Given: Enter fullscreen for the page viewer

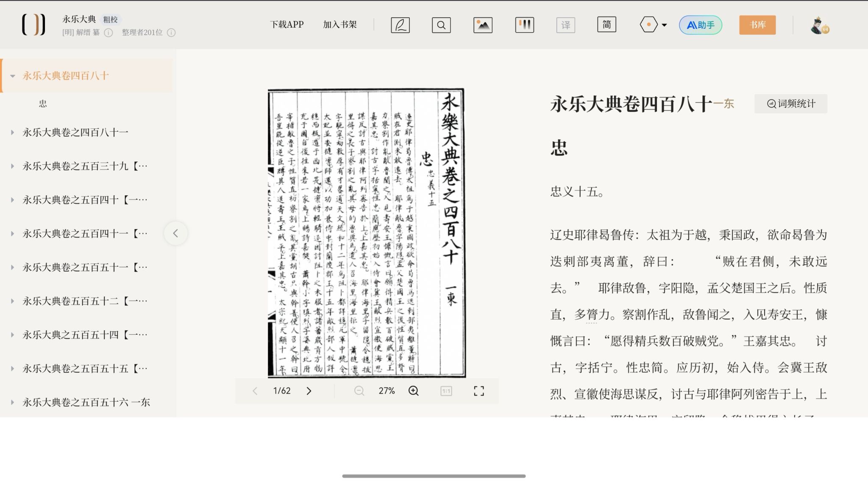Looking at the screenshot, I should point(479,391).
